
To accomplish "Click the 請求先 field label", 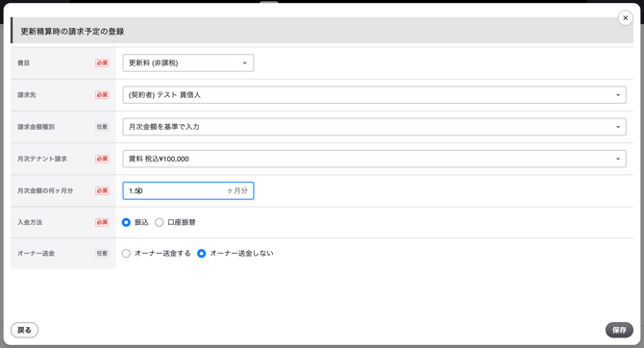I will click(x=27, y=95).
